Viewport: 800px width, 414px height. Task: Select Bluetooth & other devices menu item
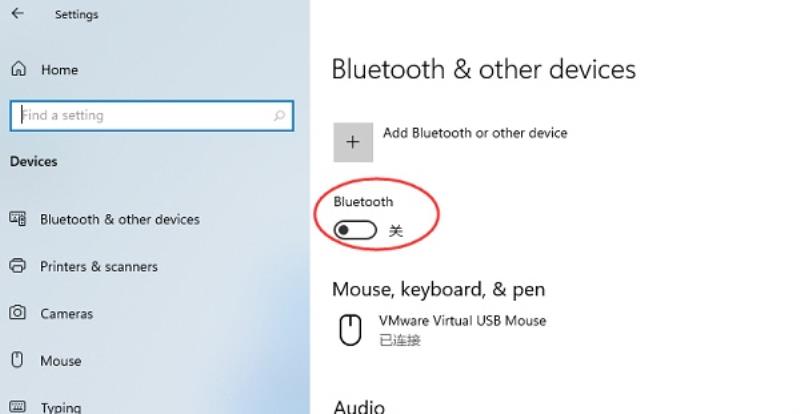tap(120, 219)
